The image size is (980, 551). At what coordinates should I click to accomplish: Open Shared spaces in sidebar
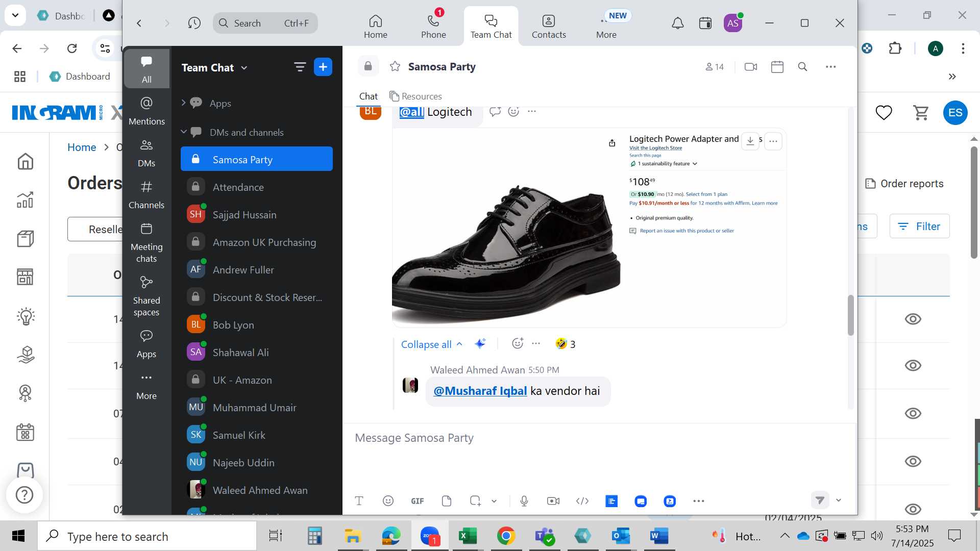pyautogui.click(x=146, y=296)
